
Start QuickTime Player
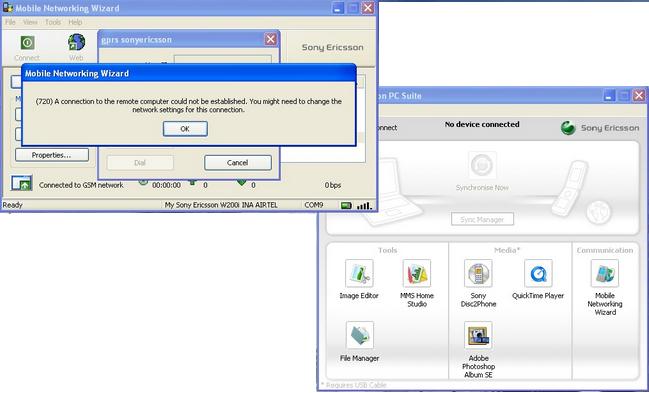[538, 273]
